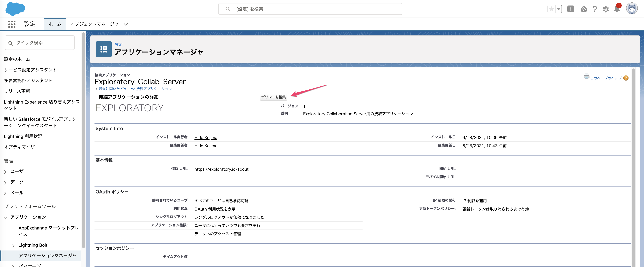This screenshot has height=267, width=644.
Task: Expand the データ tree node chevron
Action: pos(5,182)
